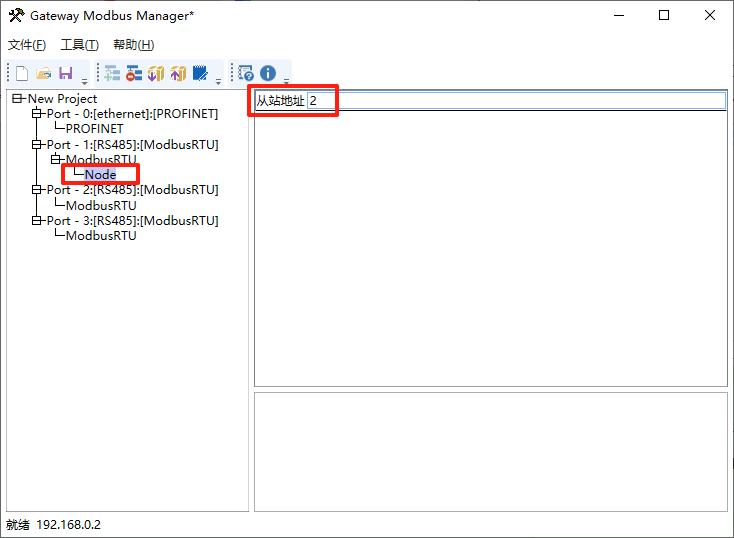Click the blue info about icon

click(x=268, y=74)
